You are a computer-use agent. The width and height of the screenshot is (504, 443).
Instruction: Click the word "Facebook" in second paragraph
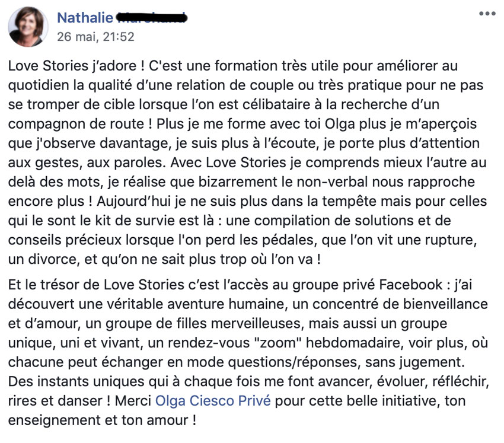click(410, 285)
